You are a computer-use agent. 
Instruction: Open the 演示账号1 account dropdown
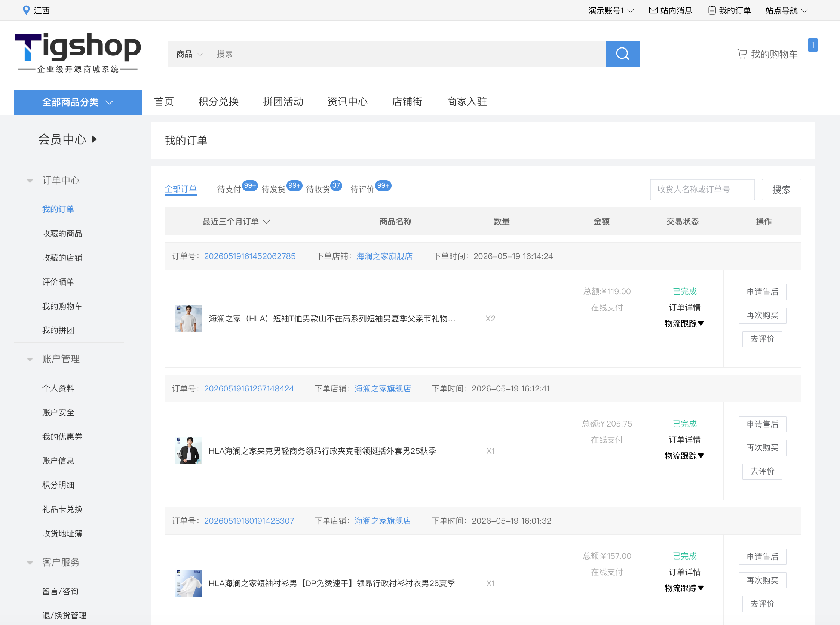click(611, 10)
